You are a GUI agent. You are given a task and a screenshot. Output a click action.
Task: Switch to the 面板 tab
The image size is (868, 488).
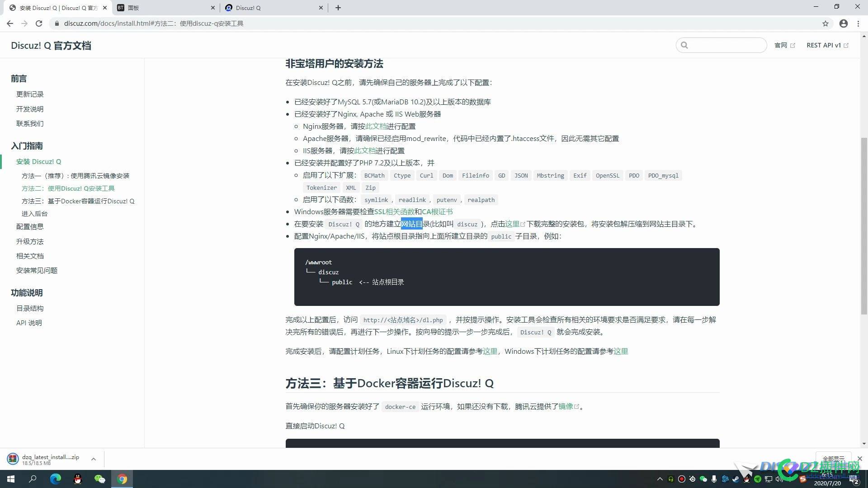pos(166,8)
